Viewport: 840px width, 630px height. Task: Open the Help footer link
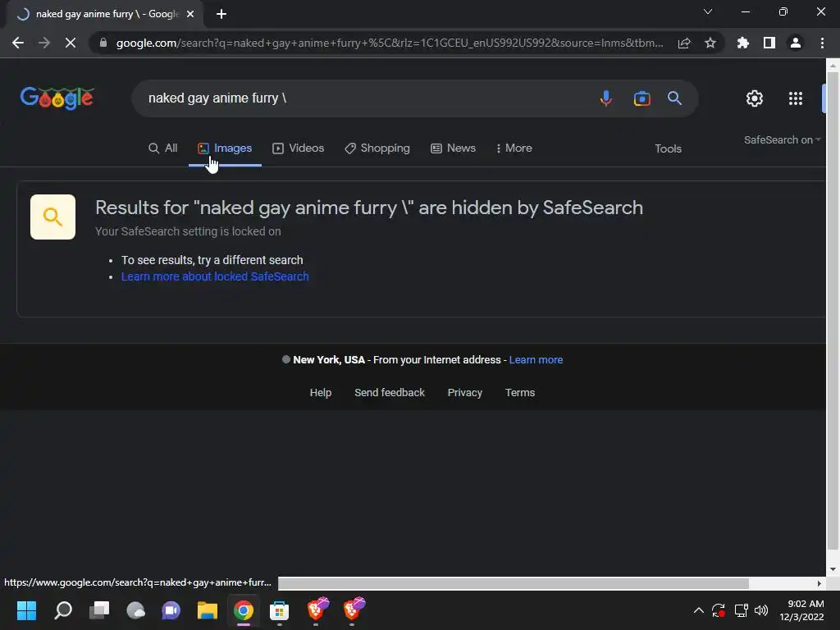tap(321, 393)
